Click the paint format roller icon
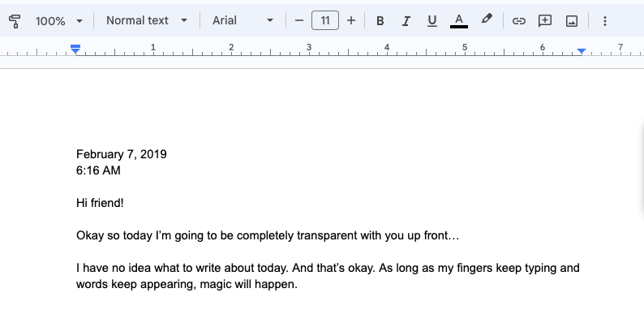The height and width of the screenshot is (310, 644). click(x=15, y=20)
